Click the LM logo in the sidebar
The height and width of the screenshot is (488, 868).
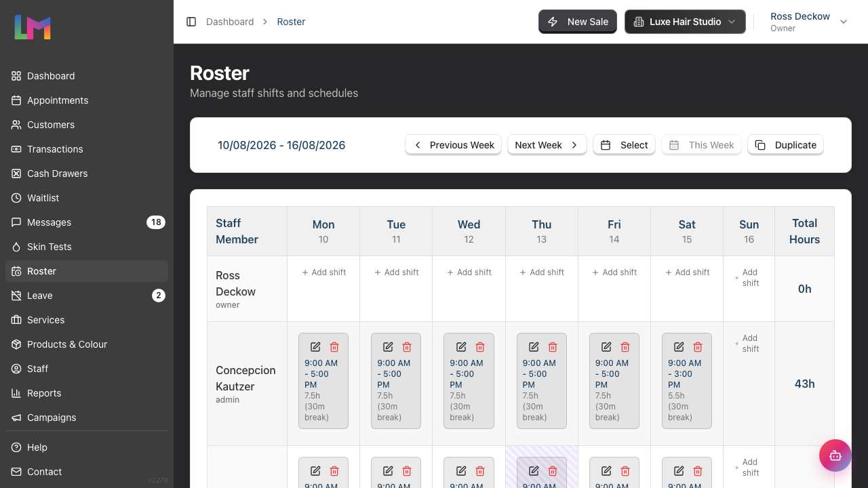coord(33,27)
